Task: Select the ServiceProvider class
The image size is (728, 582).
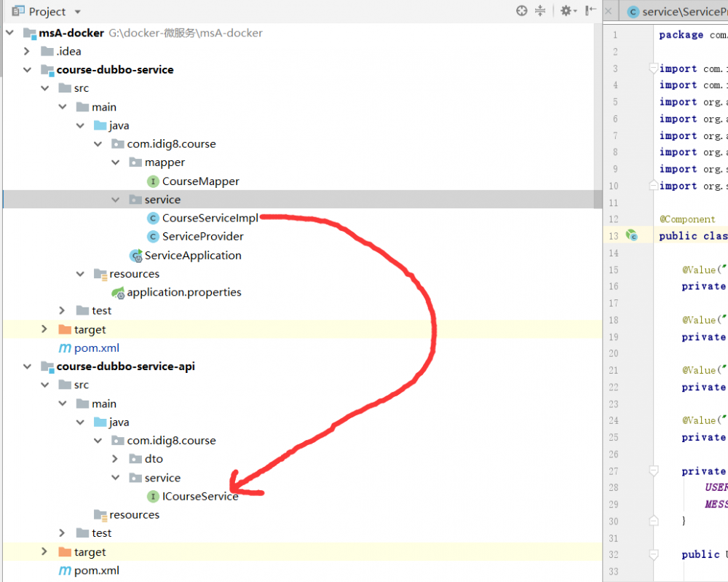Action: [x=203, y=237]
